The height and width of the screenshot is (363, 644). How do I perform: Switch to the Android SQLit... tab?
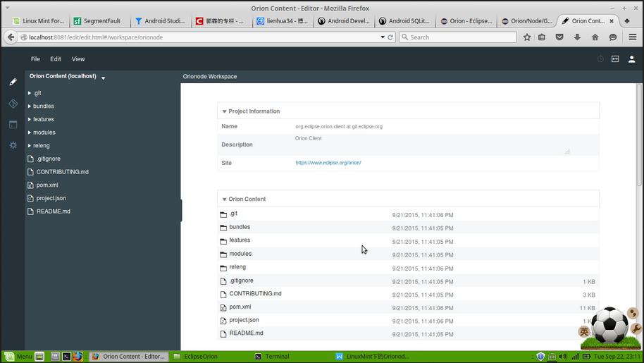pyautogui.click(x=405, y=21)
